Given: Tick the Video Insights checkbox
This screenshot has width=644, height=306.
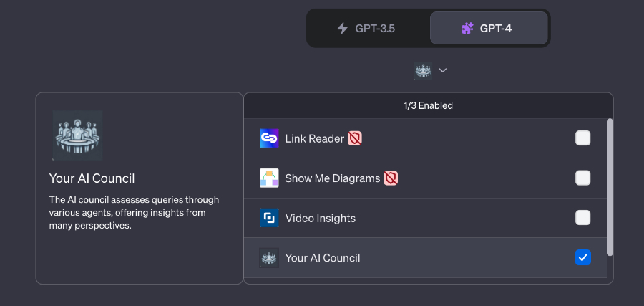Looking at the screenshot, I should click(x=582, y=218).
